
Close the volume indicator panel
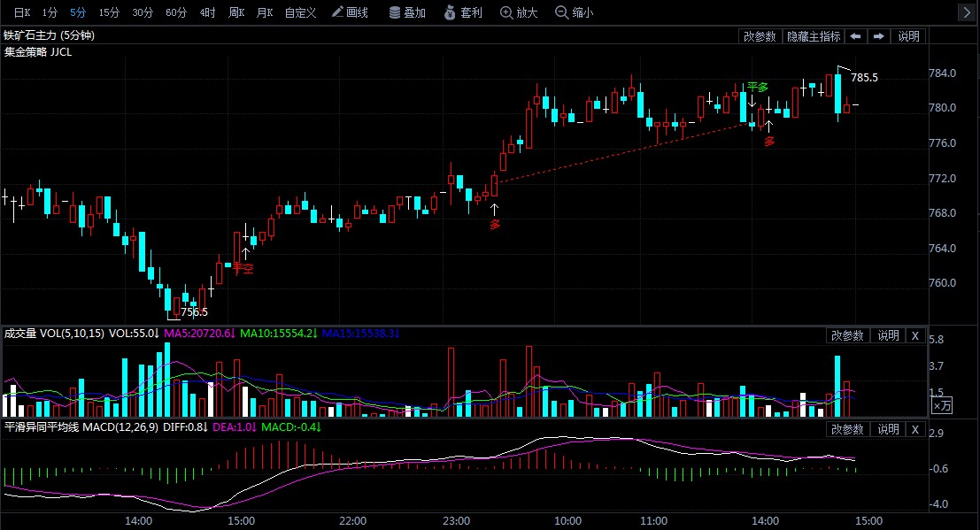point(915,335)
